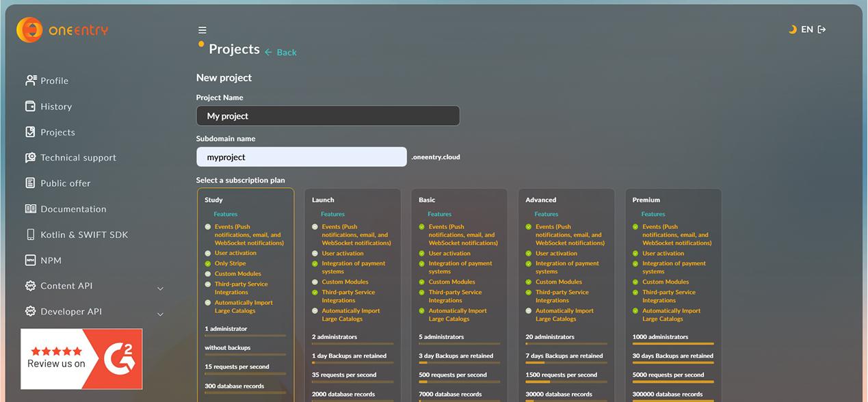The width and height of the screenshot is (868, 402).
Task: Click the Documentation book icon
Action: 30,209
